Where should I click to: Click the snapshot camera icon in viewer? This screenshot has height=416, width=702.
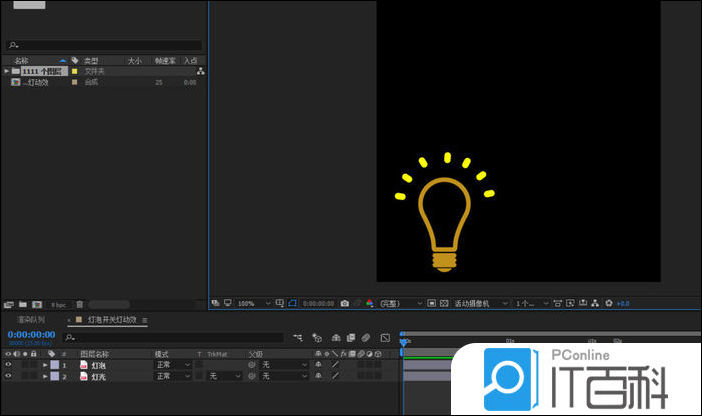[345, 303]
